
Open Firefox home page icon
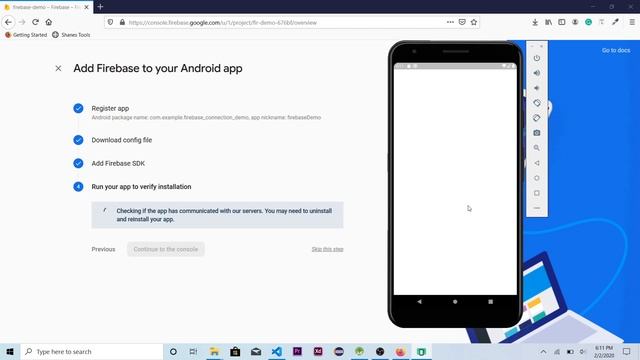click(49, 22)
